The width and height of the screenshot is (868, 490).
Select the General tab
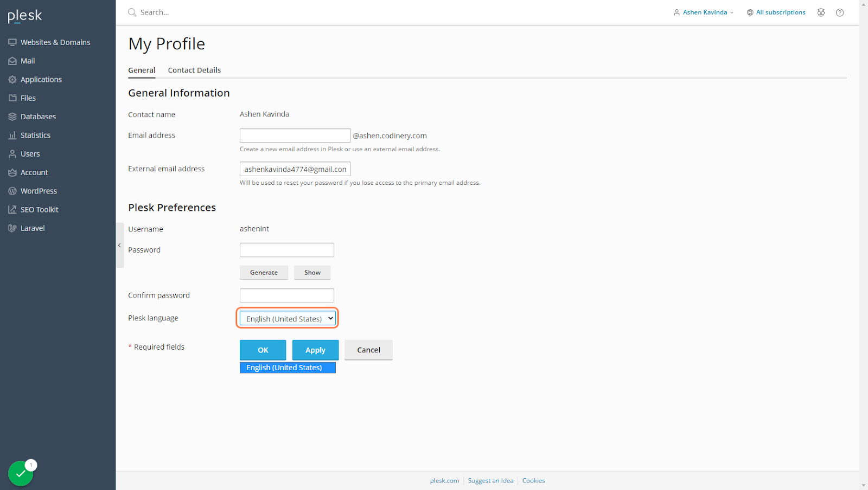point(142,70)
